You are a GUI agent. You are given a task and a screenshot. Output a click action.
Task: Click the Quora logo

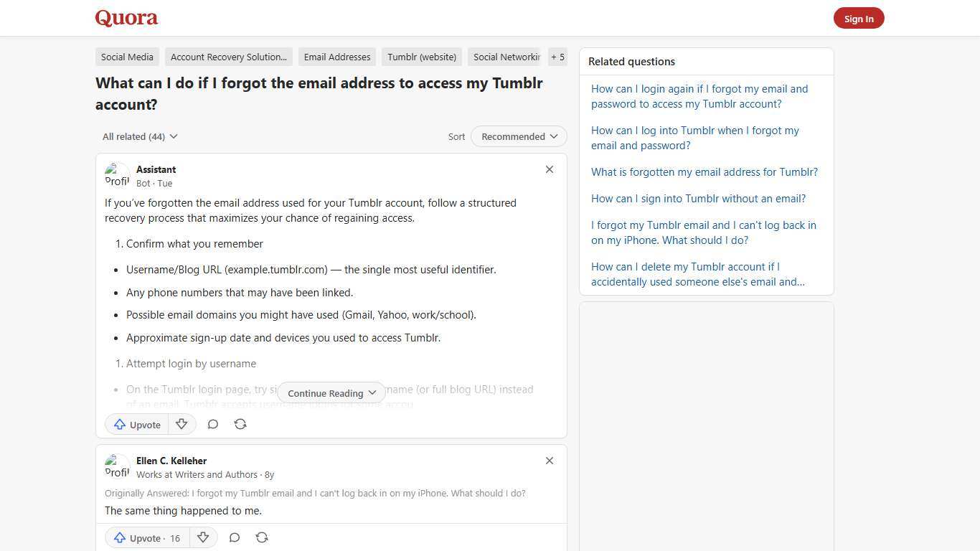(x=126, y=18)
